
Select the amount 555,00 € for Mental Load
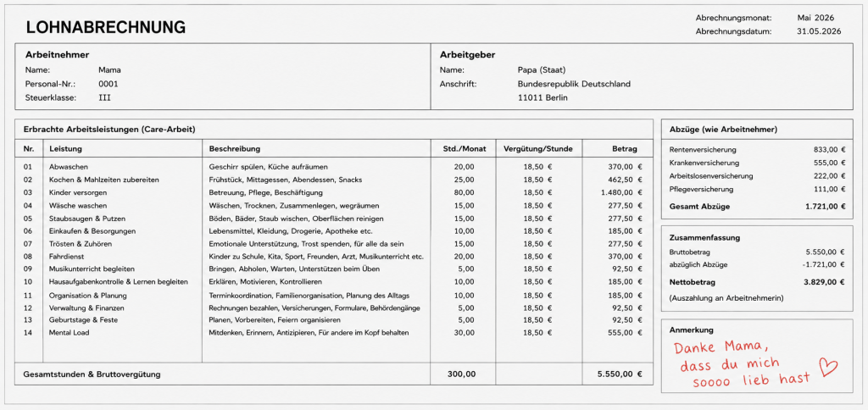[625, 333]
